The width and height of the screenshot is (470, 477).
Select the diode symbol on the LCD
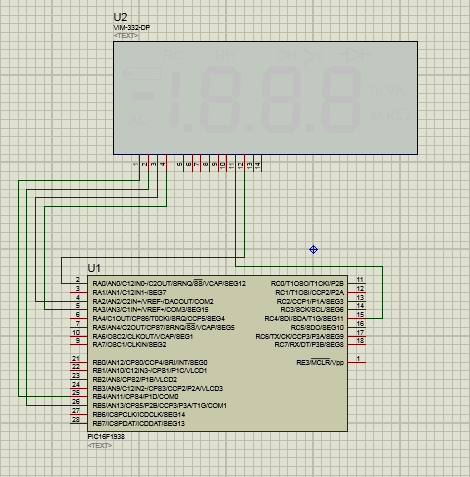click(355, 55)
